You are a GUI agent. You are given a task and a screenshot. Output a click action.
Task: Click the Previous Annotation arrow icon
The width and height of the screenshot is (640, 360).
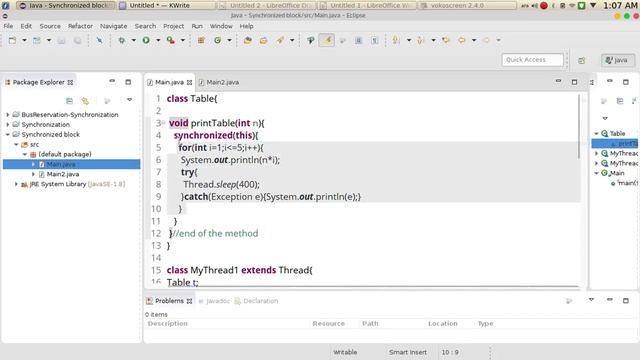click(421, 40)
